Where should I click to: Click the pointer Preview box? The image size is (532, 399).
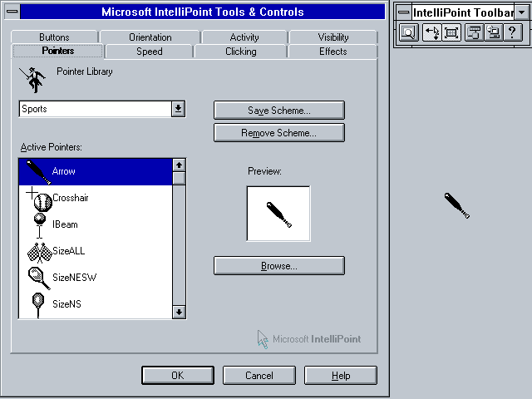(278, 214)
